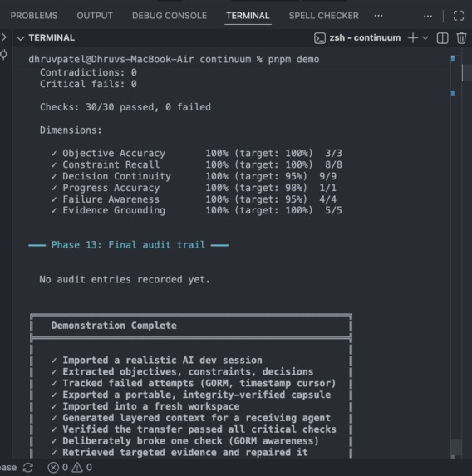Click 'No audit entries recorded yet.' text

(125, 280)
